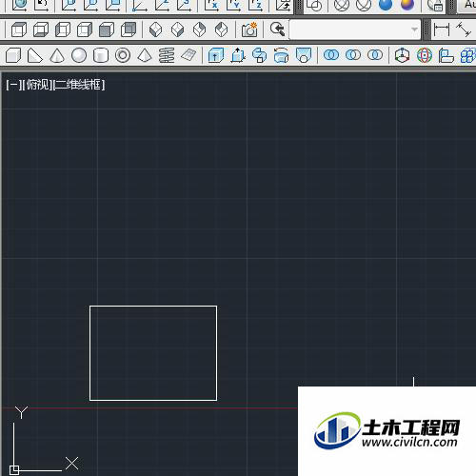Image resolution: width=476 pixels, height=476 pixels.
Task: Switch to the Right view cube icon
Action: 85,30
